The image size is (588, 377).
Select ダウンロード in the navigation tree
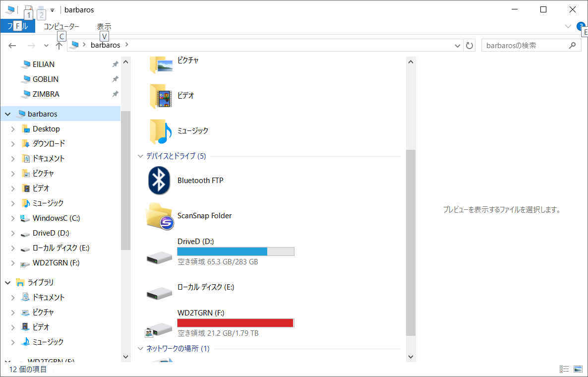click(49, 144)
